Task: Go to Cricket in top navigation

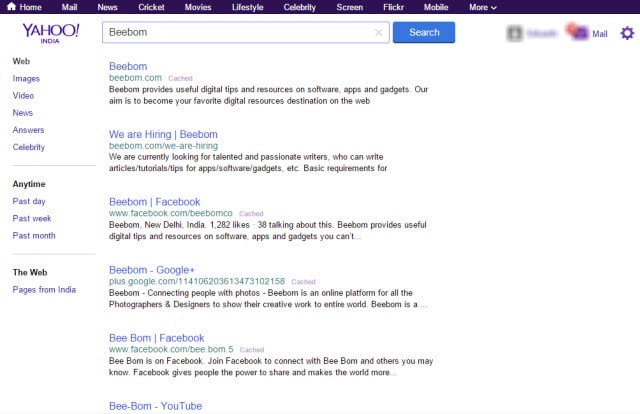Action: pos(151,7)
